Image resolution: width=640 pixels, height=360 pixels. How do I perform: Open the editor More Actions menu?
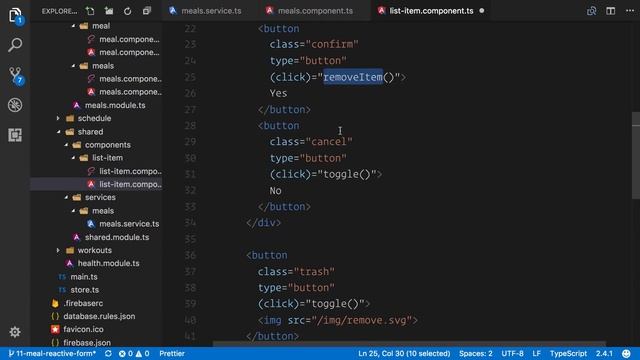click(630, 11)
